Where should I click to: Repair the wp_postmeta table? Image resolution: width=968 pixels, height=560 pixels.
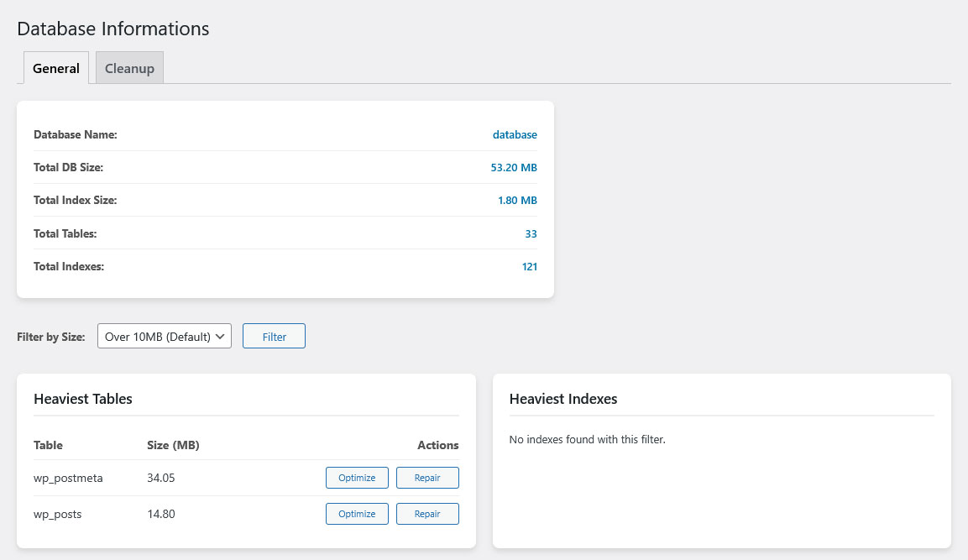(x=427, y=478)
